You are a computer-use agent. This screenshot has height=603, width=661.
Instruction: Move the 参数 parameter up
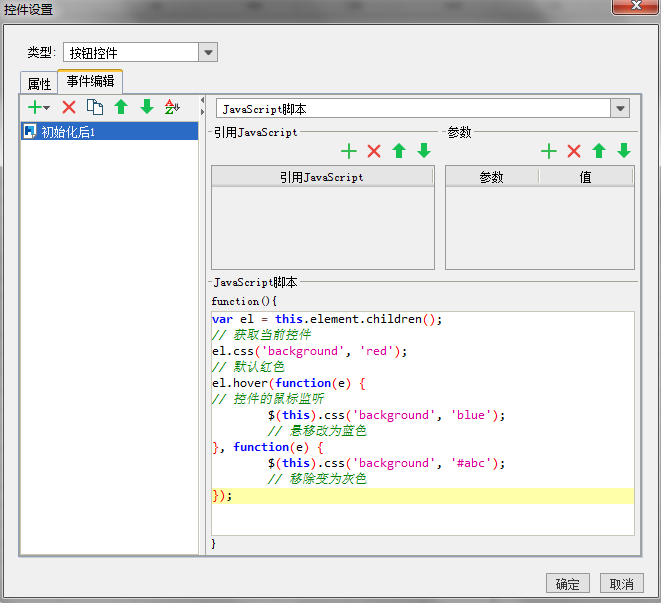coord(599,151)
